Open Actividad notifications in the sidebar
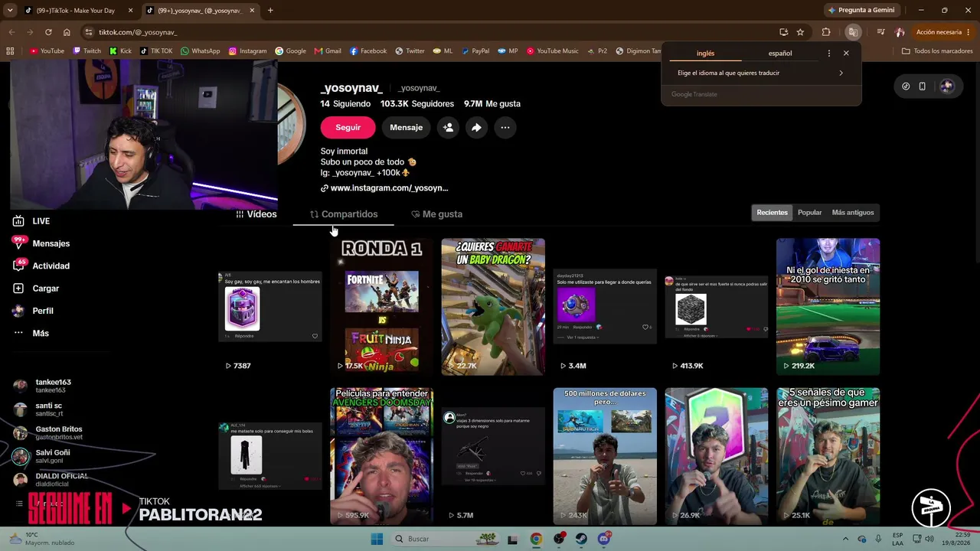The image size is (980, 551). [41, 266]
